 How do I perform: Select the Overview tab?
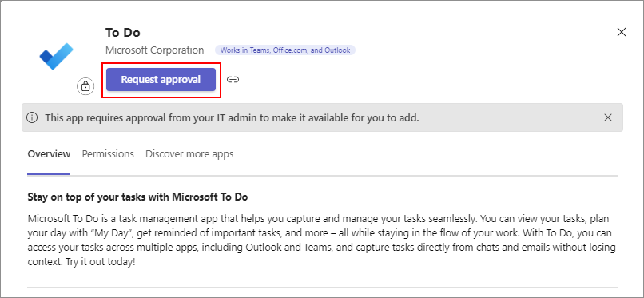point(49,154)
